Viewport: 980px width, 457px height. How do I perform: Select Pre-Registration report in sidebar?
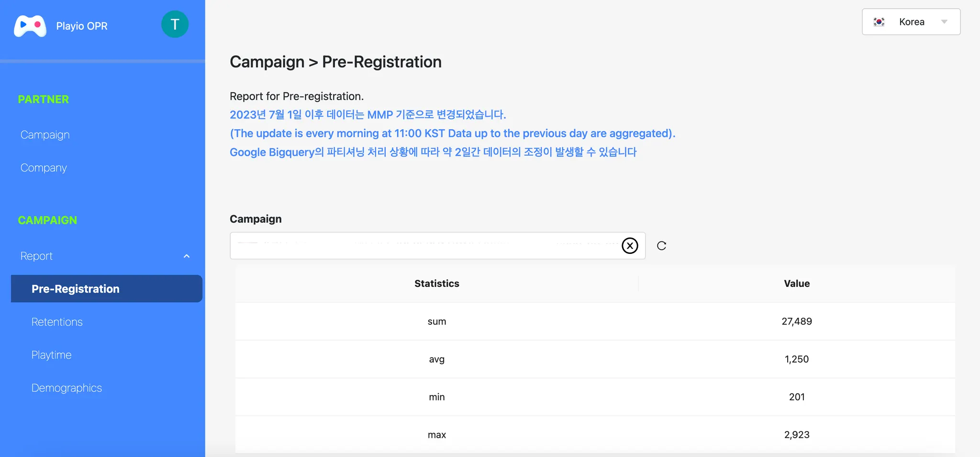click(x=76, y=289)
